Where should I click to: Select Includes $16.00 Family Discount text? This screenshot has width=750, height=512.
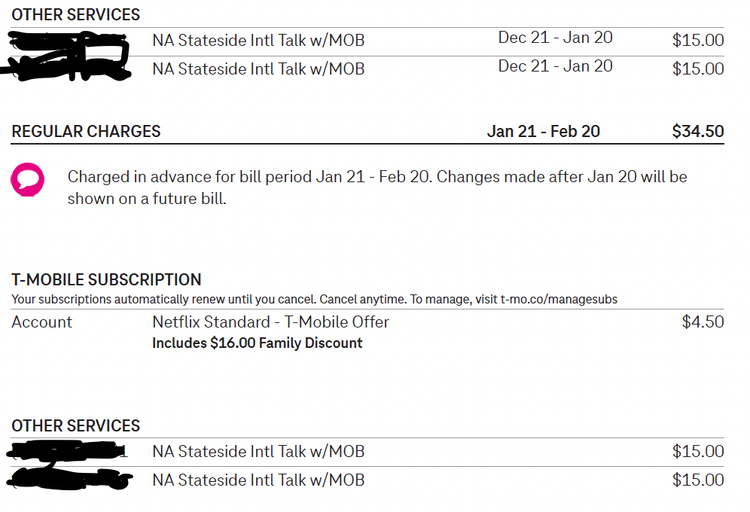click(257, 343)
